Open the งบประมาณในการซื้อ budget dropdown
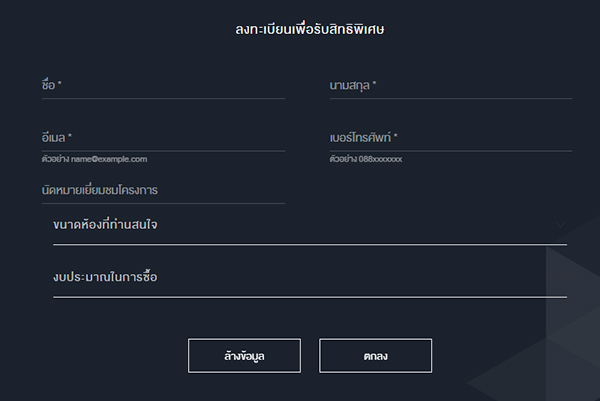Image resolution: width=600 pixels, height=401 pixels. tap(309, 278)
